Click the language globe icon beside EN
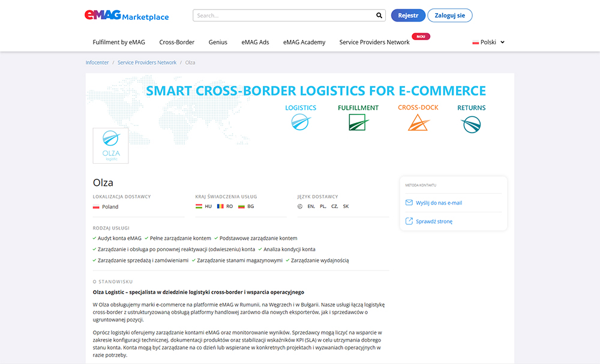 tap(300, 206)
